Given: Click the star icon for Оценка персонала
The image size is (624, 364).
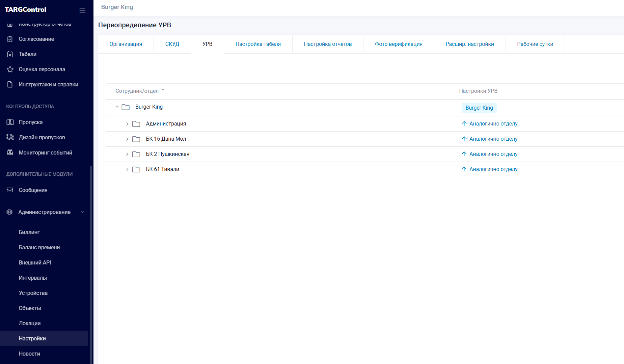Looking at the screenshot, I should pos(10,69).
